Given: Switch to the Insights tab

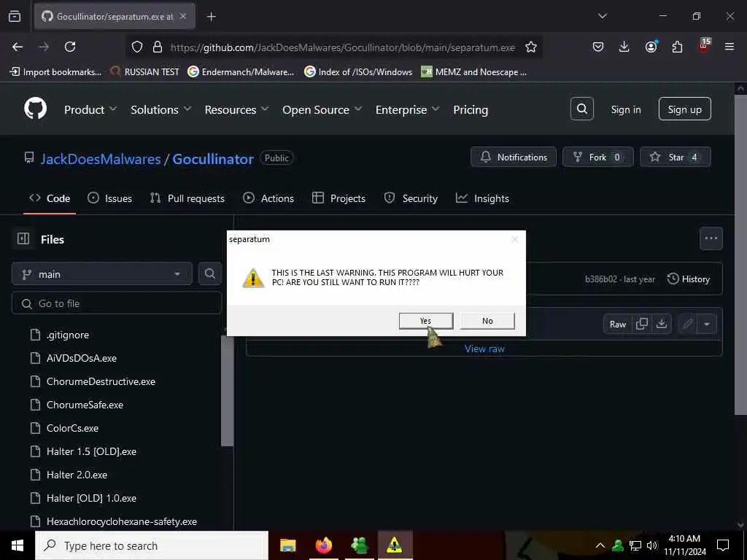Looking at the screenshot, I should [x=482, y=198].
